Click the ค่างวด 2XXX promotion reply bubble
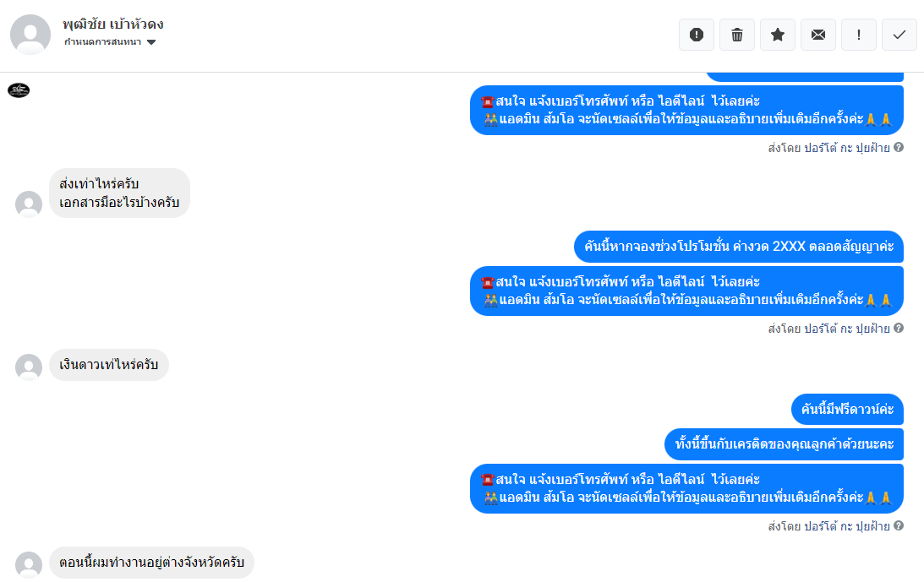 pos(738,247)
